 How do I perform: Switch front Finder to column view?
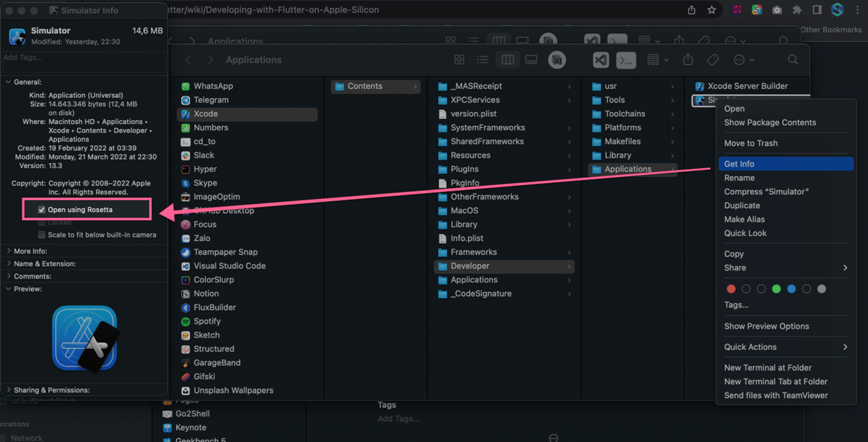[x=507, y=60]
